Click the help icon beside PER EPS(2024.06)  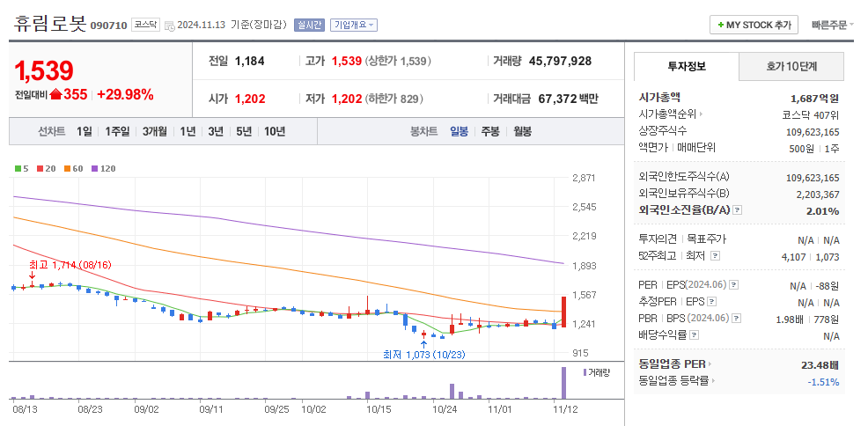click(734, 285)
